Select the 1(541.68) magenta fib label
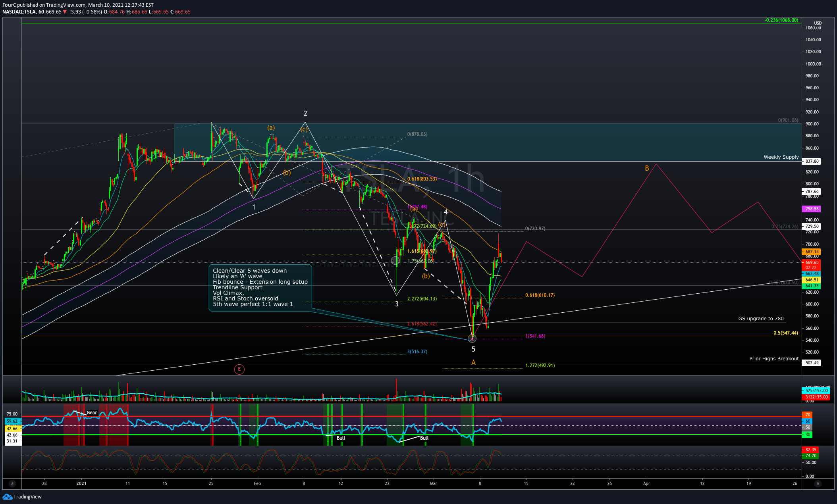 click(535, 336)
